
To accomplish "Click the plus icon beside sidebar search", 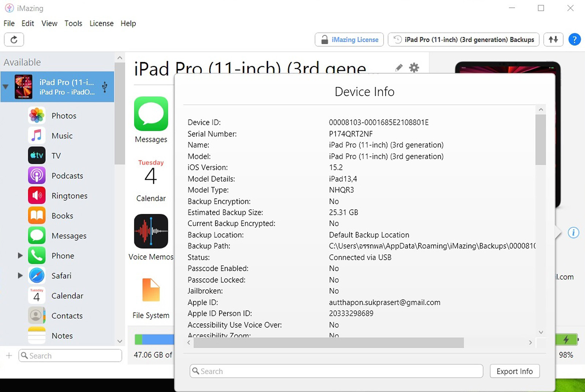I will pyautogui.click(x=9, y=355).
